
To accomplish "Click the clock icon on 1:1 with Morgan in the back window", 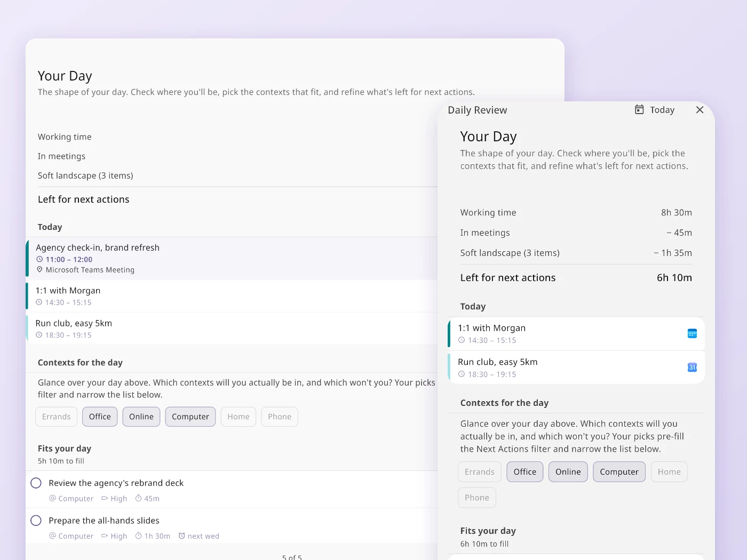I will coord(39,302).
